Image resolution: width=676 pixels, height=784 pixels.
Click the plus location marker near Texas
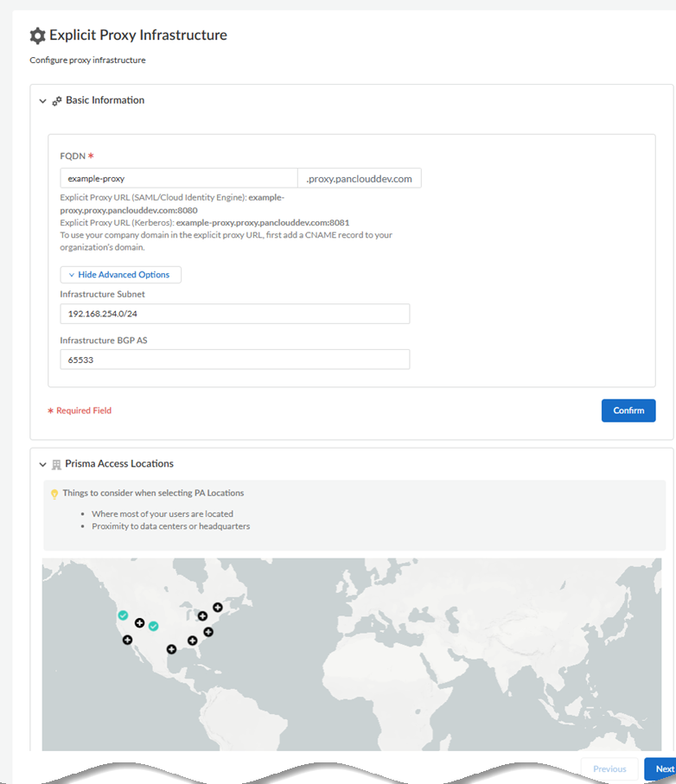[171, 648]
